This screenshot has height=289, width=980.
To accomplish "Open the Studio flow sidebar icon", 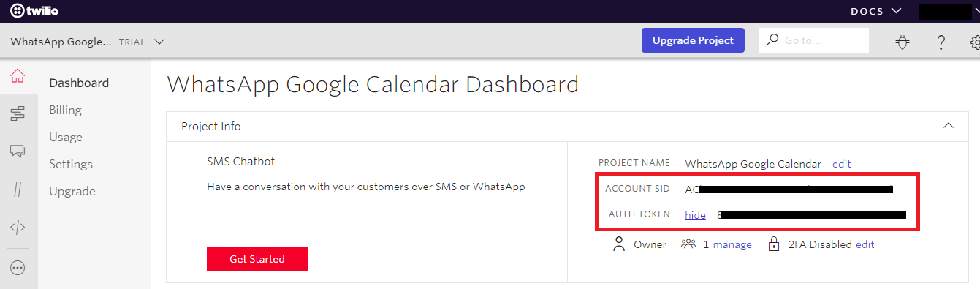I will (x=18, y=113).
